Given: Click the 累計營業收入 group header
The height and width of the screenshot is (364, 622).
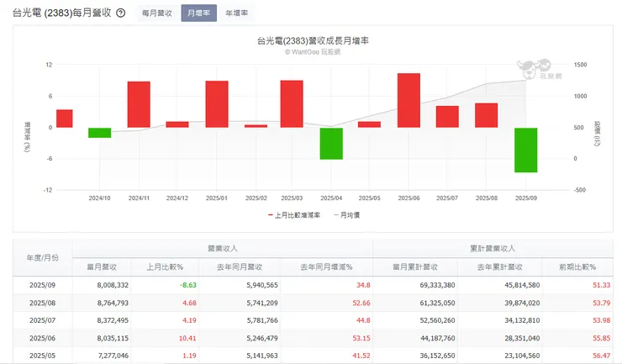Looking at the screenshot, I should 493,249.
